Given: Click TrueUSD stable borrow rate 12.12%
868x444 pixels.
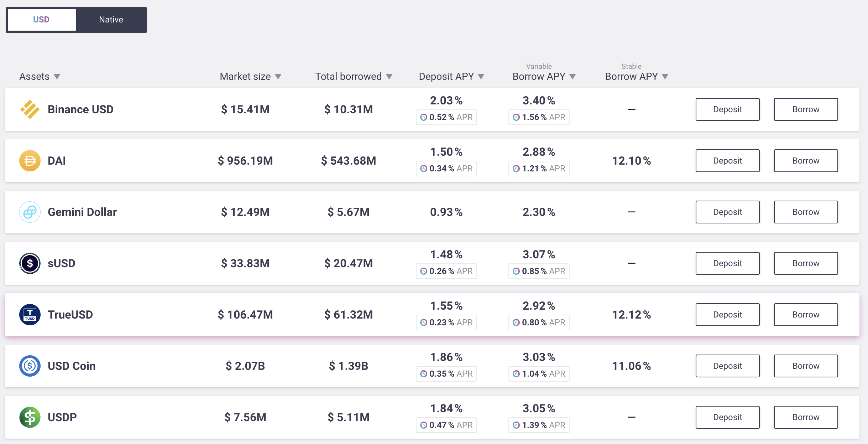Looking at the screenshot, I should [x=631, y=315].
